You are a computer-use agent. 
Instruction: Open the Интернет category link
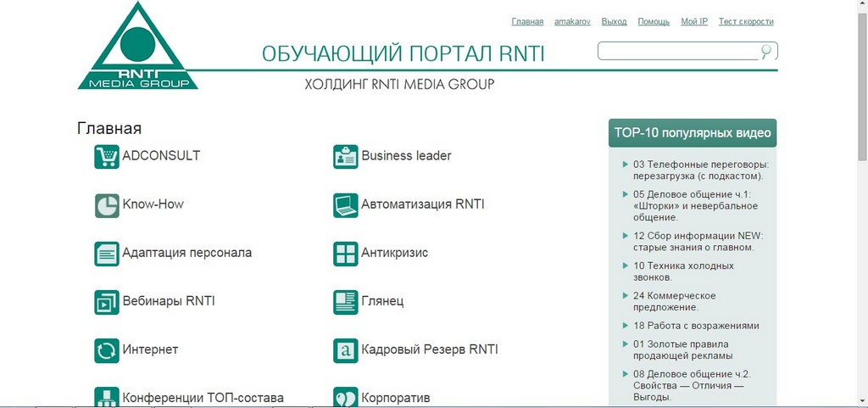click(150, 349)
